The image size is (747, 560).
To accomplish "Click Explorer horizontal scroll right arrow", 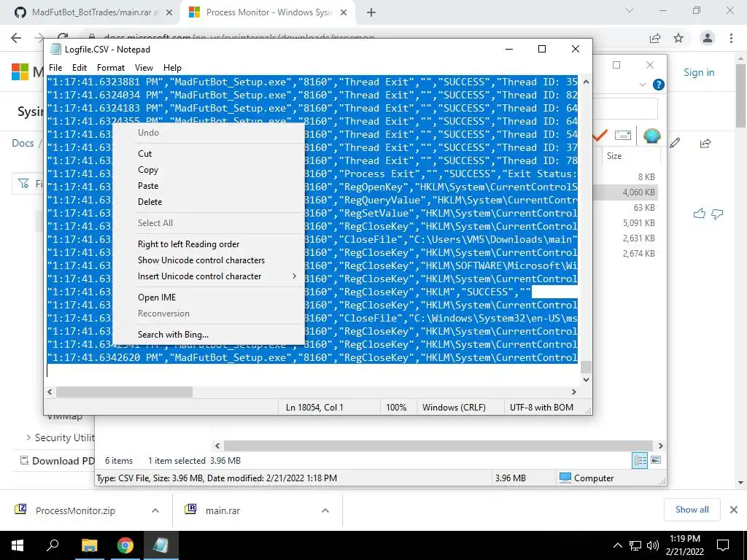I will click(x=661, y=446).
